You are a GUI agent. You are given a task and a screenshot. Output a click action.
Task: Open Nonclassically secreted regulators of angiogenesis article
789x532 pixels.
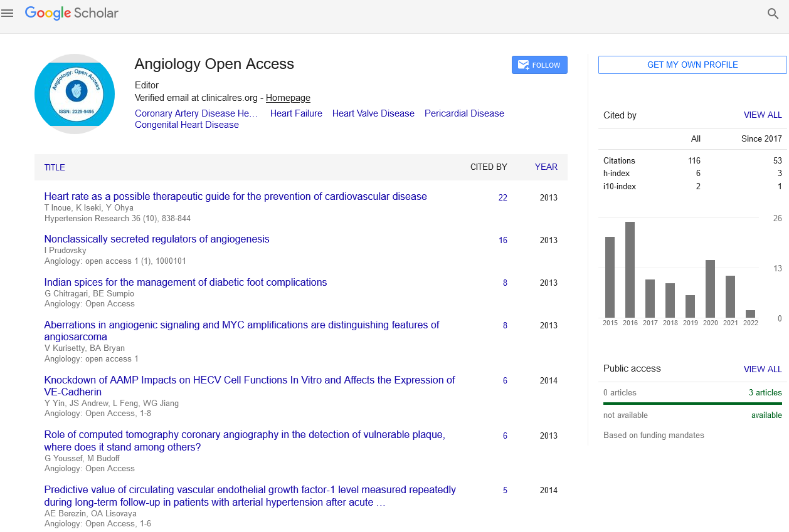(157, 239)
